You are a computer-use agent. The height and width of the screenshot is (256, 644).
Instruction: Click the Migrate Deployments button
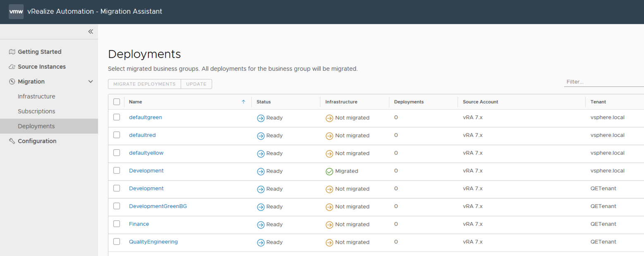click(x=144, y=84)
